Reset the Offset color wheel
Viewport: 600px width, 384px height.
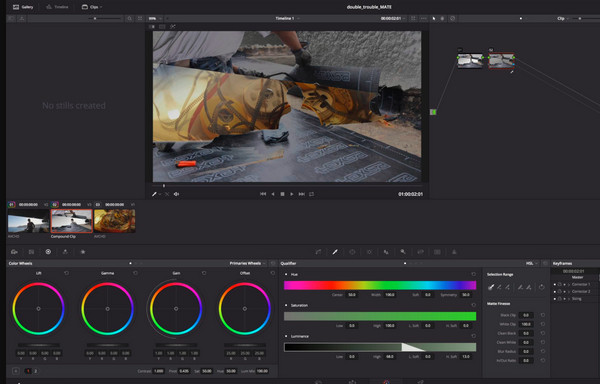point(272,273)
